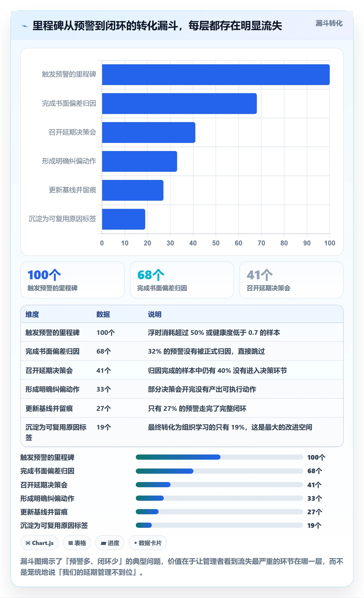Click the 完成书面偏差归因 chart bar

pyautogui.click(x=179, y=103)
